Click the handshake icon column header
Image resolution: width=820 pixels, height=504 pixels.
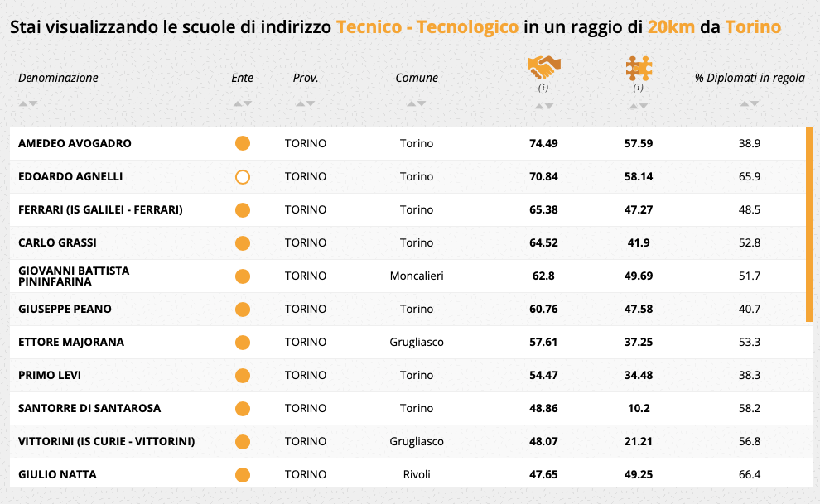[544, 67]
